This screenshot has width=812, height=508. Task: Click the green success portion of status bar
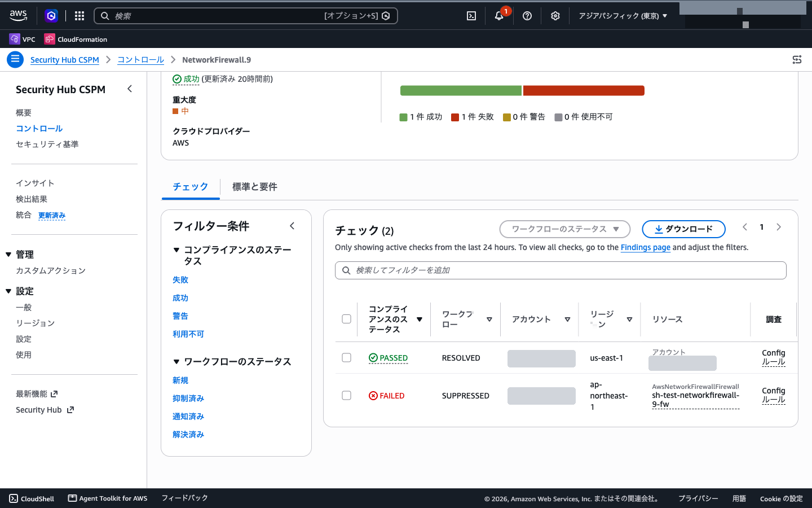click(461, 90)
